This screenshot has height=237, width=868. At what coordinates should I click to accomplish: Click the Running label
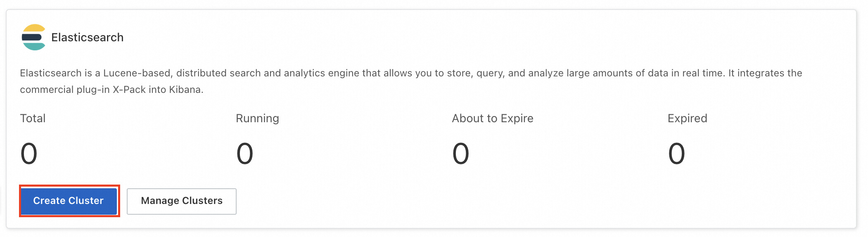click(257, 118)
